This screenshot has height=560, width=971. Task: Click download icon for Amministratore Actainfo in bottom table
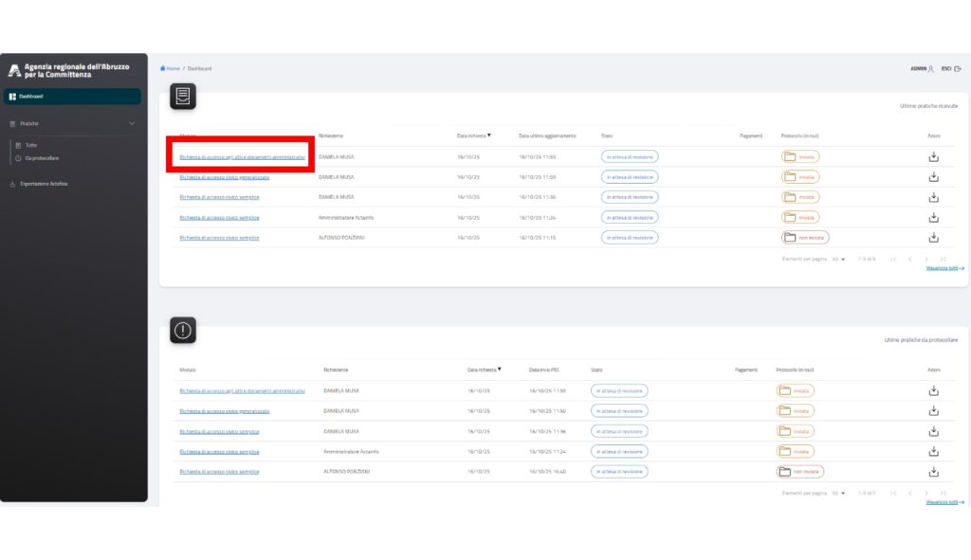(933, 451)
